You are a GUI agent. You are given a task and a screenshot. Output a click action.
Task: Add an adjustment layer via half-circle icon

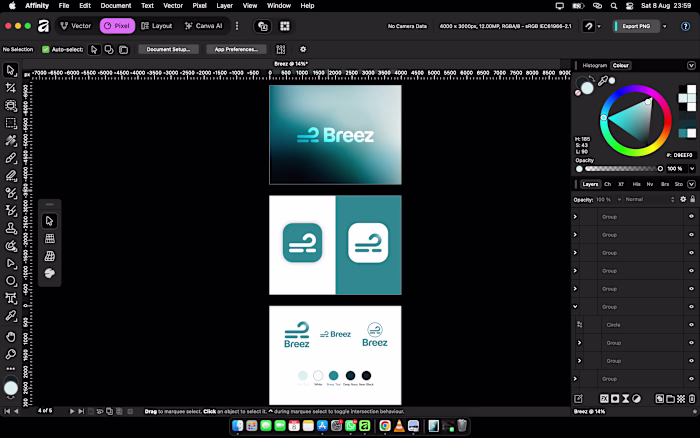(637, 399)
